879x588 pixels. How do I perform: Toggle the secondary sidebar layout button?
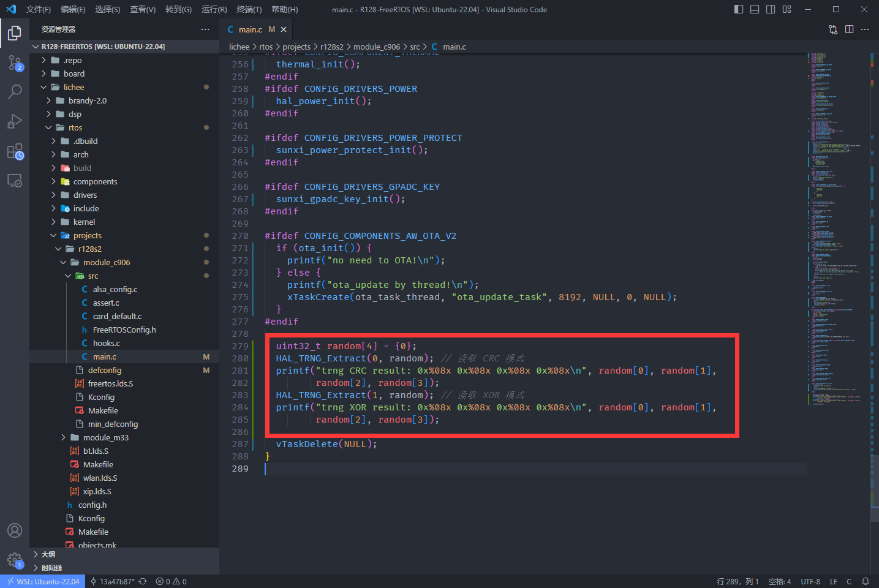coord(771,9)
